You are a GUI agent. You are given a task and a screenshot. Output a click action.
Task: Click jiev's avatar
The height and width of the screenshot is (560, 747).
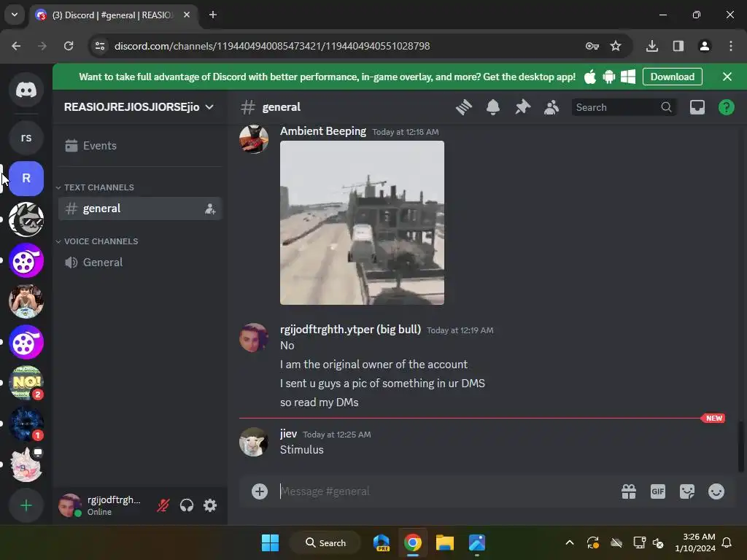coord(253,442)
